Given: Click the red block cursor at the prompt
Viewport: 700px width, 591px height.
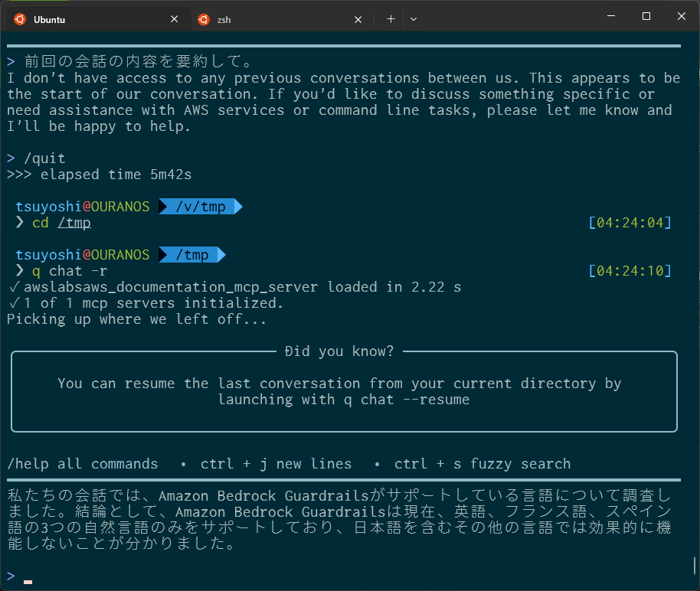Looking at the screenshot, I should click(x=28, y=582).
